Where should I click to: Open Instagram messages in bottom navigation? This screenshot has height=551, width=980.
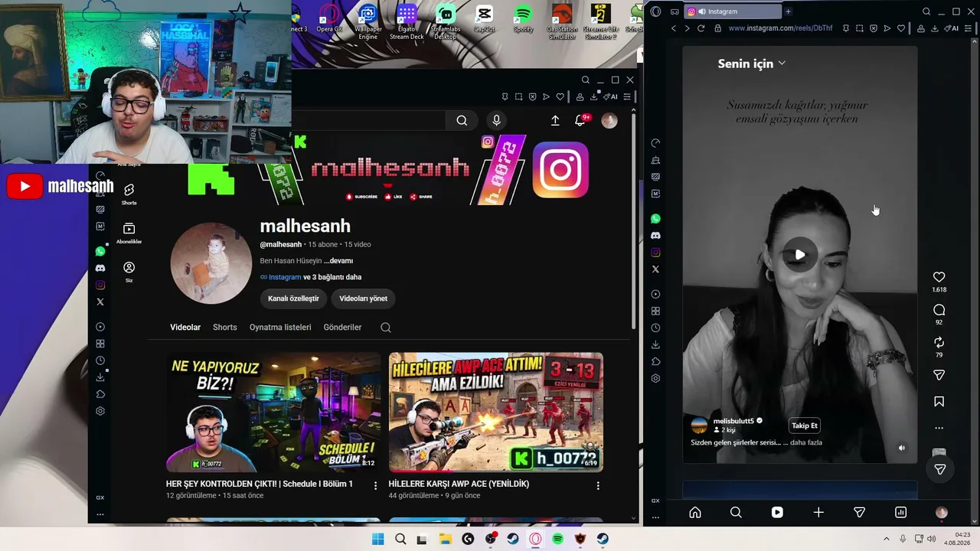tap(859, 513)
